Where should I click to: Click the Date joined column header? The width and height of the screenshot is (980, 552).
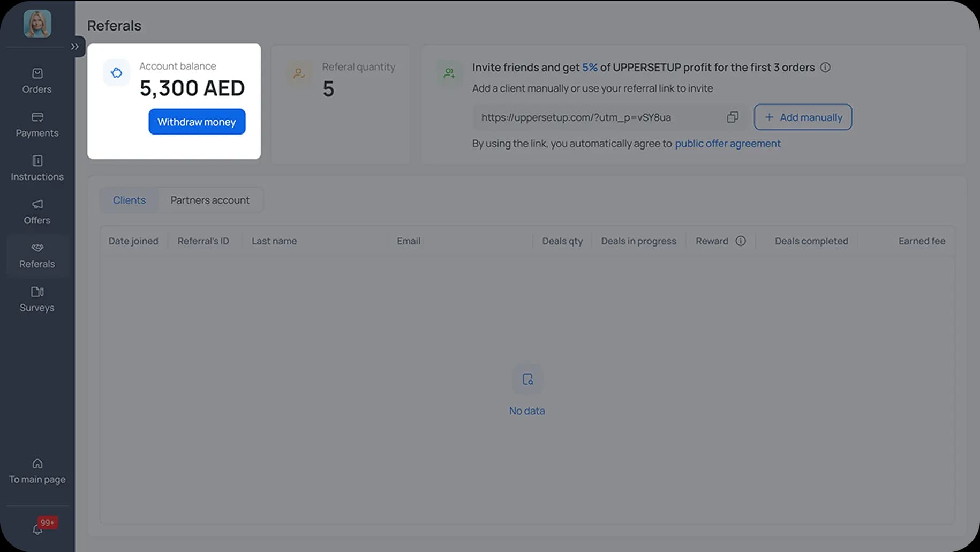133,241
